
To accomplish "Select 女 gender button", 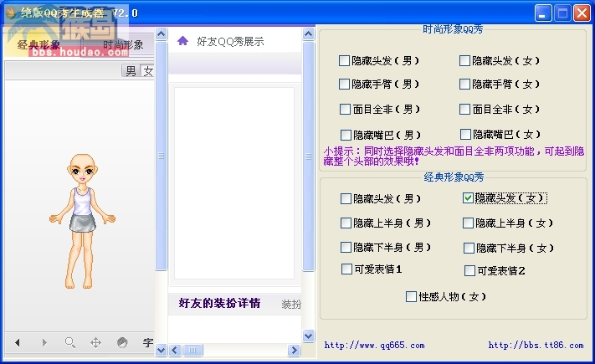I will (x=148, y=70).
